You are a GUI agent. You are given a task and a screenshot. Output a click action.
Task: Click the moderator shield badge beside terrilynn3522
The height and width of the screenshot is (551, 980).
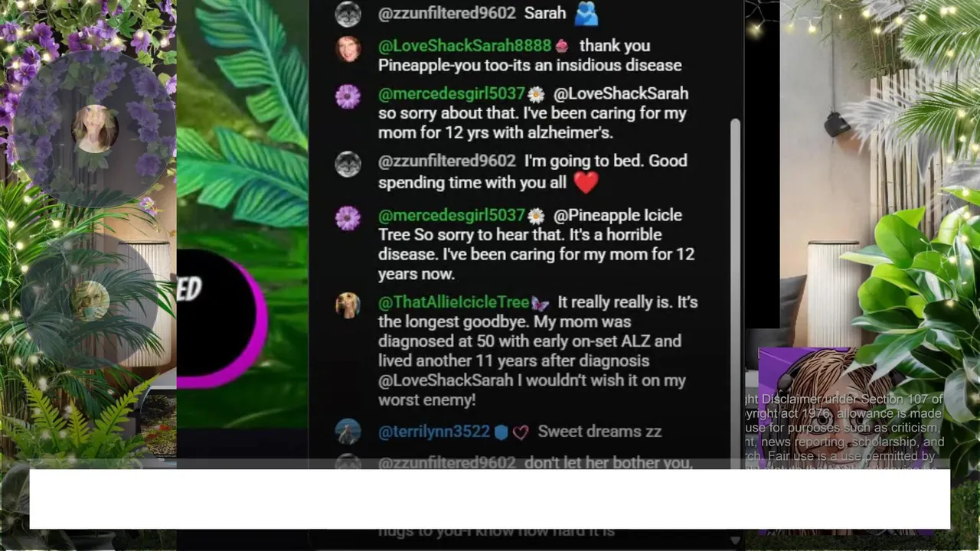[x=501, y=432]
